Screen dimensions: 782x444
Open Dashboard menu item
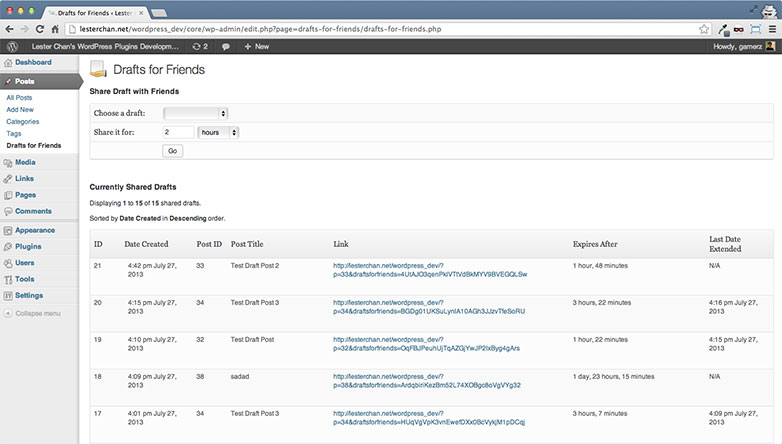(33, 62)
